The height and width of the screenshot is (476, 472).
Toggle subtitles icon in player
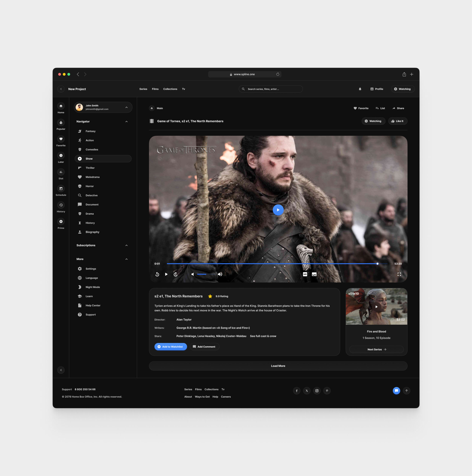(314, 274)
